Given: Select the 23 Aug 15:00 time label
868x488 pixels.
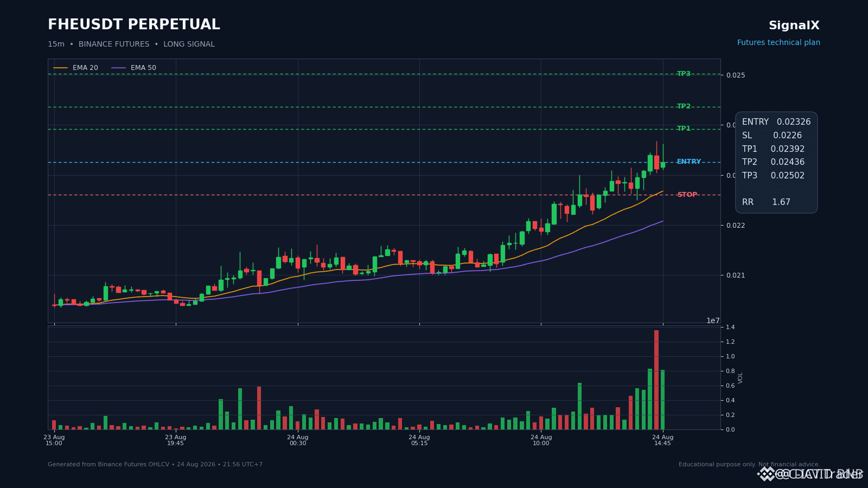Looking at the screenshot, I should (x=54, y=440).
